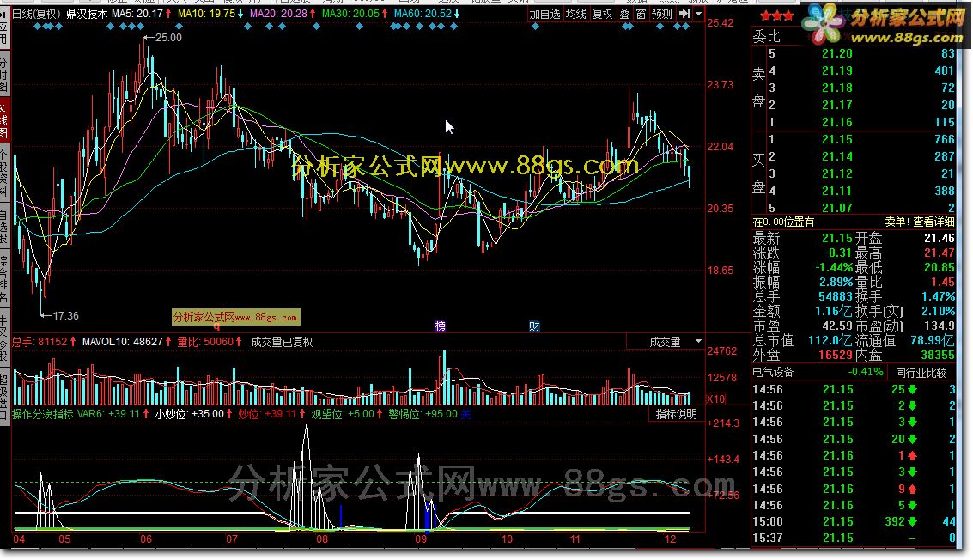This screenshot has width=973, height=560.
Task: Switch to the 超级盘口 sidebar tab
Action: [x=3, y=396]
